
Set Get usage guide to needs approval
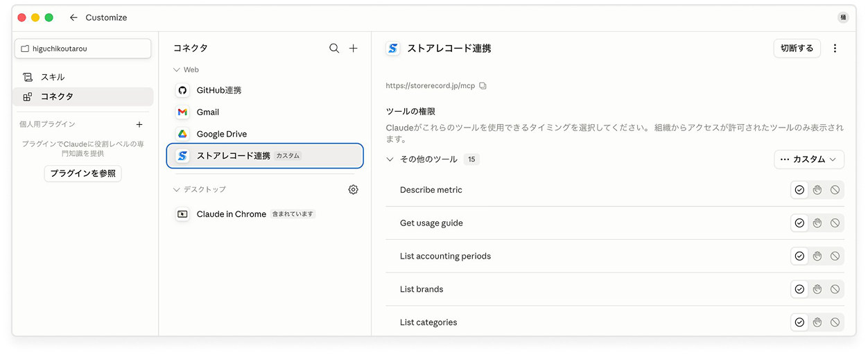817,223
